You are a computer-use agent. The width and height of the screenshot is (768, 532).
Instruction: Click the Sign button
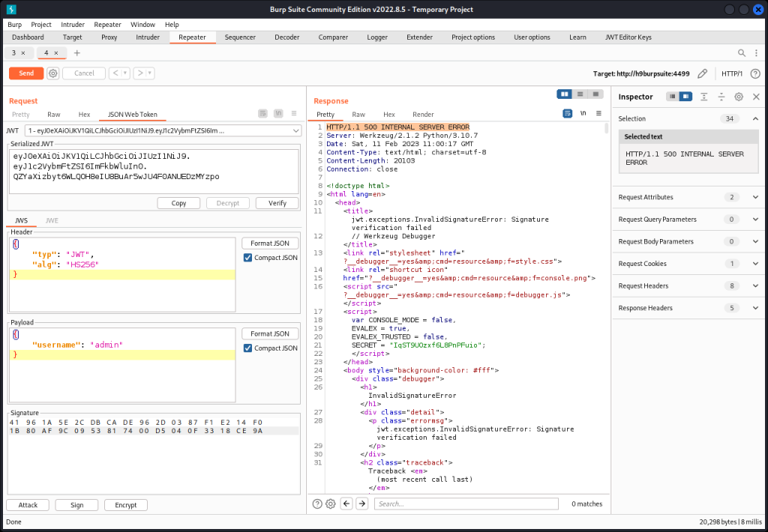tap(77, 505)
